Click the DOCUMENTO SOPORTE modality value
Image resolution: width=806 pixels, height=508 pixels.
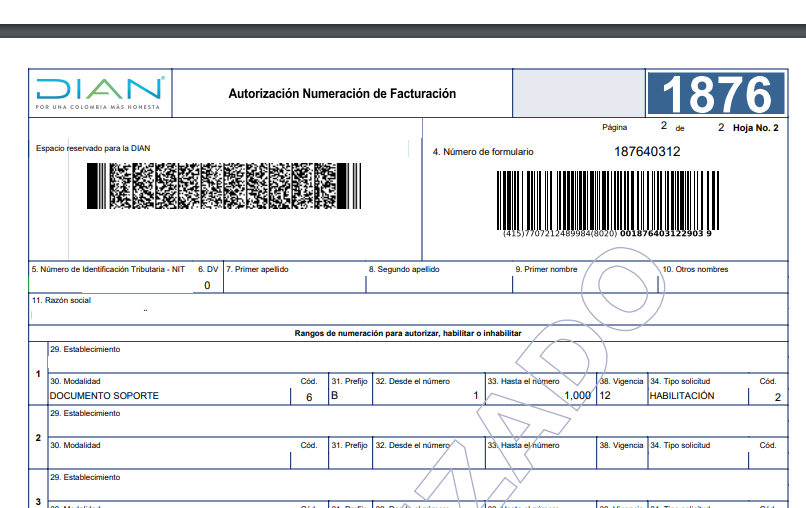point(104,396)
